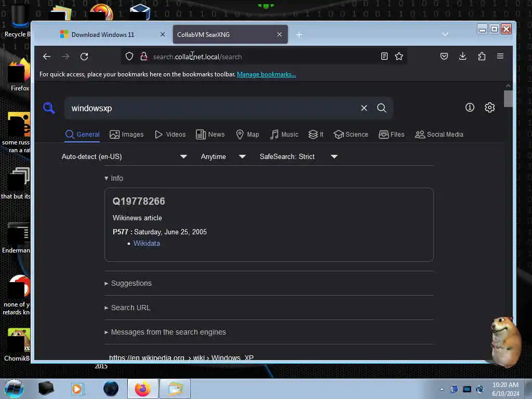Switch to Map search category

pos(247,135)
